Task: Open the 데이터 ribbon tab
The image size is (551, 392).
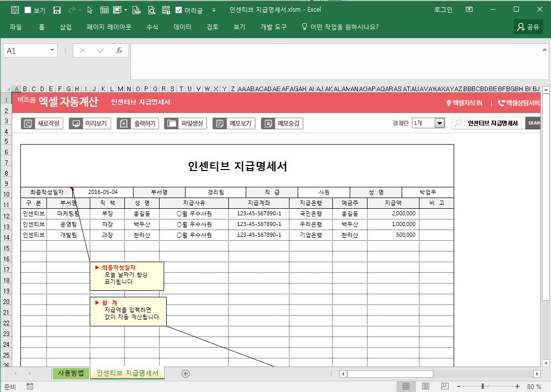Action: (182, 26)
